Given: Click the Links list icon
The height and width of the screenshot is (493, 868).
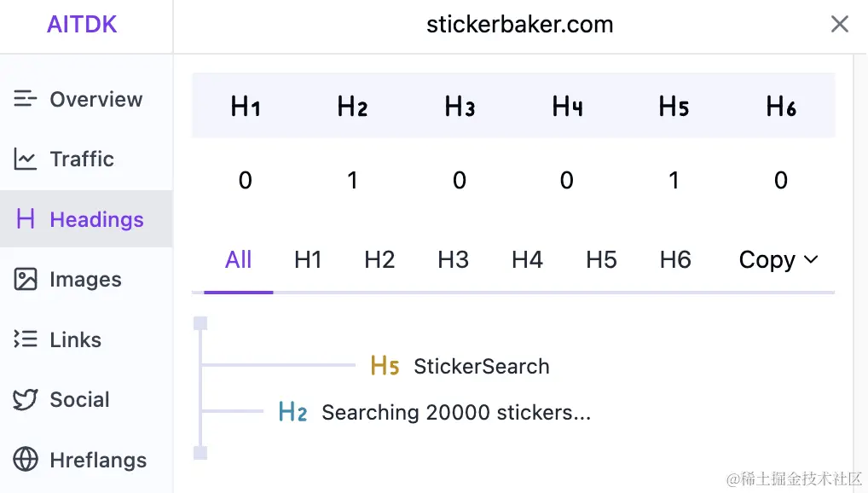Looking at the screenshot, I should pyautogui.click(x=26, y=339).
